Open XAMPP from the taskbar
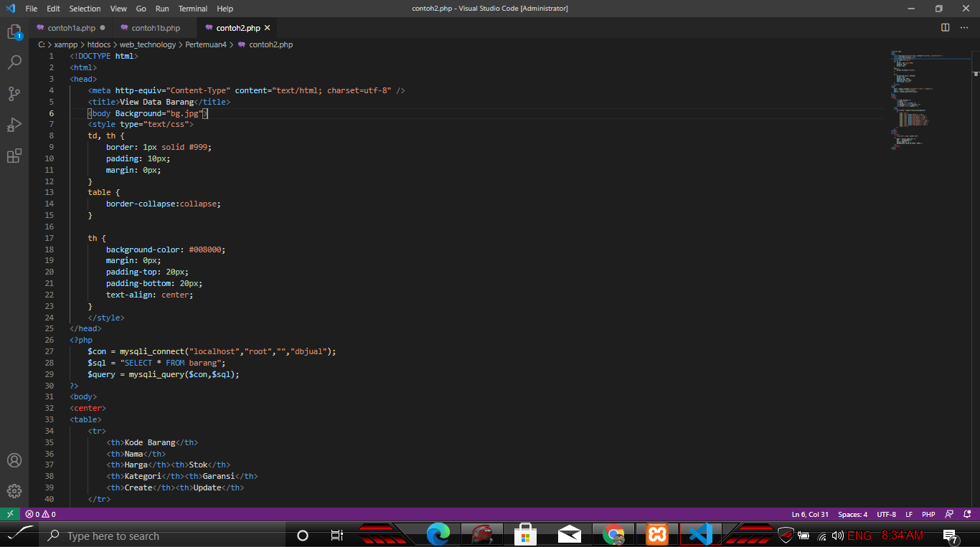This screenshot has height=547, width=980. pyautogui.click(x=656, y=535)
